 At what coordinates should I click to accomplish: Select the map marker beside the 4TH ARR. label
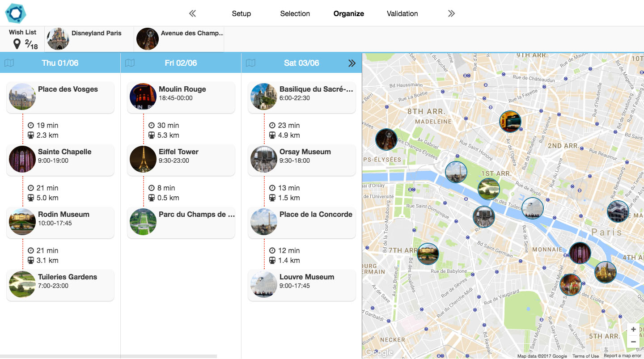(606, 272)
